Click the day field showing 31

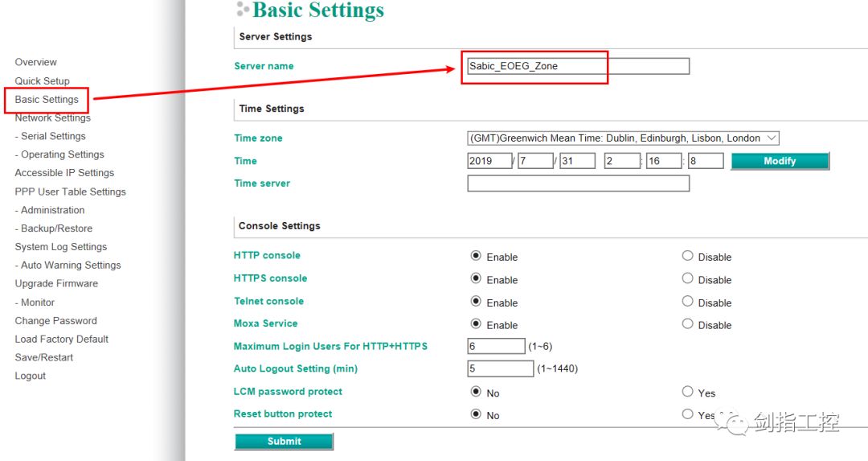577,161
